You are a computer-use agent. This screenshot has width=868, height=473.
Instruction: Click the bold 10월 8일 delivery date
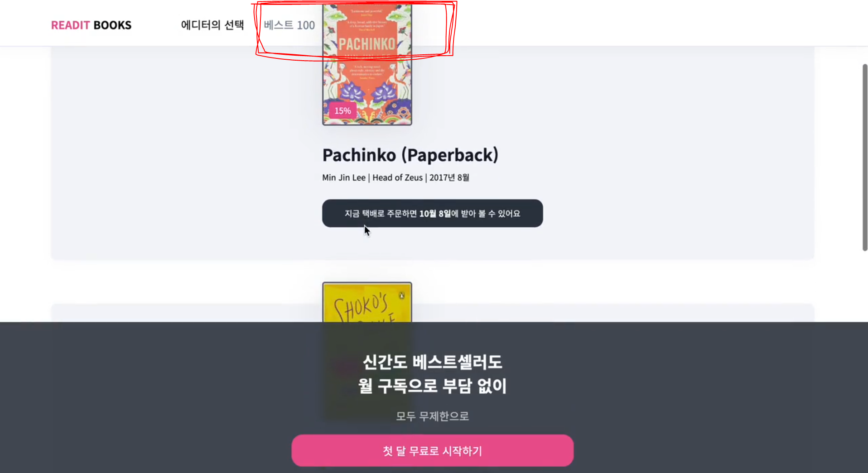(435, 213)
